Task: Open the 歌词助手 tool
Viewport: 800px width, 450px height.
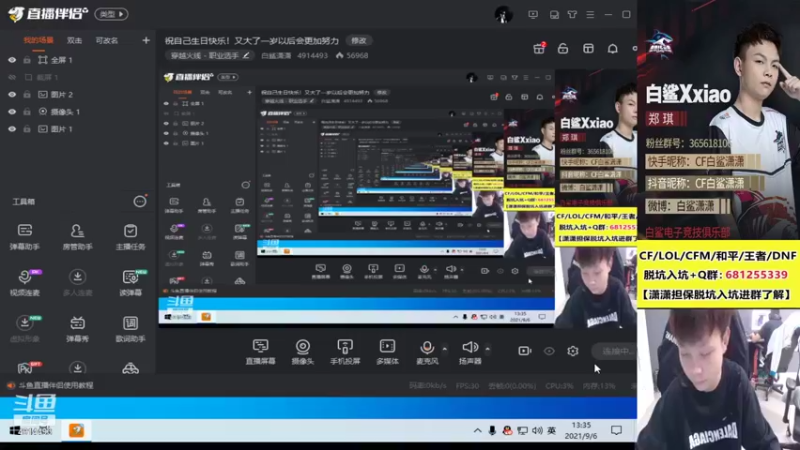Action: click(130, 328)
